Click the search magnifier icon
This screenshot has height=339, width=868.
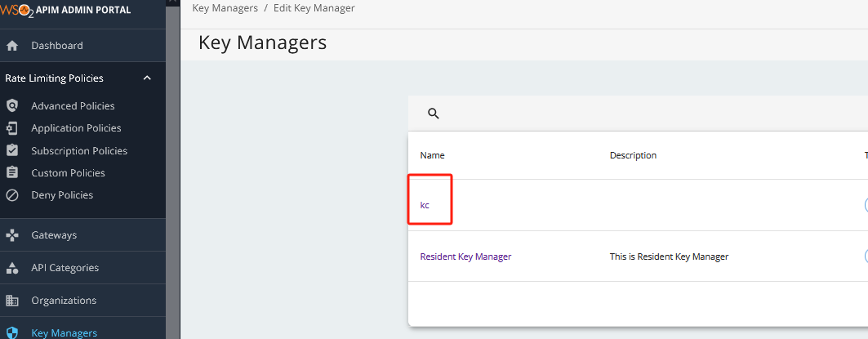click(434, 114)
